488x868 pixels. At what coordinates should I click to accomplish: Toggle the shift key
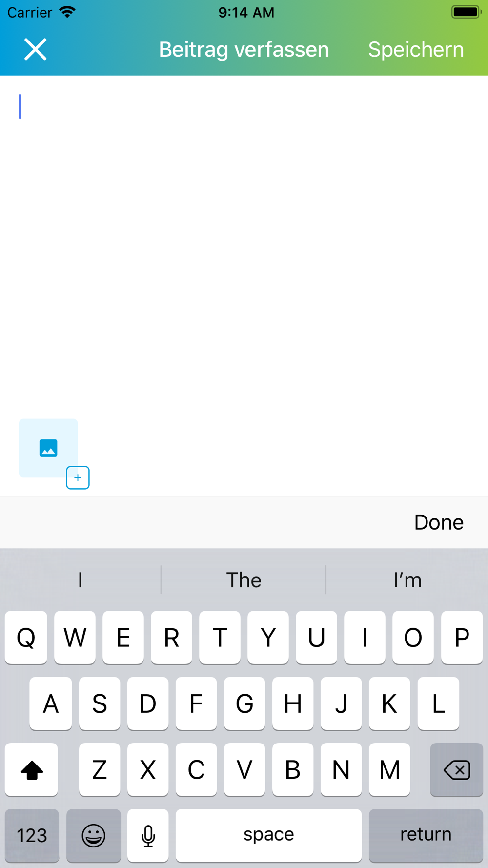coord(32,770)
